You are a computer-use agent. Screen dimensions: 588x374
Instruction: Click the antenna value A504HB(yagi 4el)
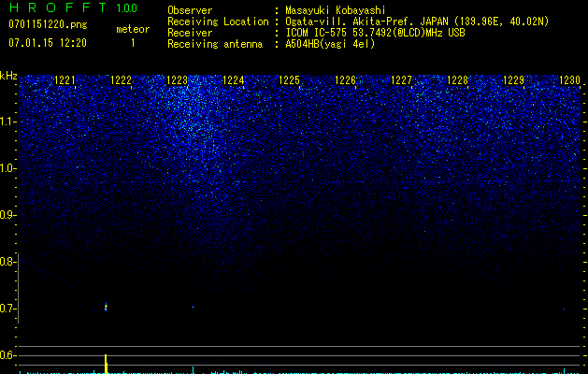click(x=330, y=44)
